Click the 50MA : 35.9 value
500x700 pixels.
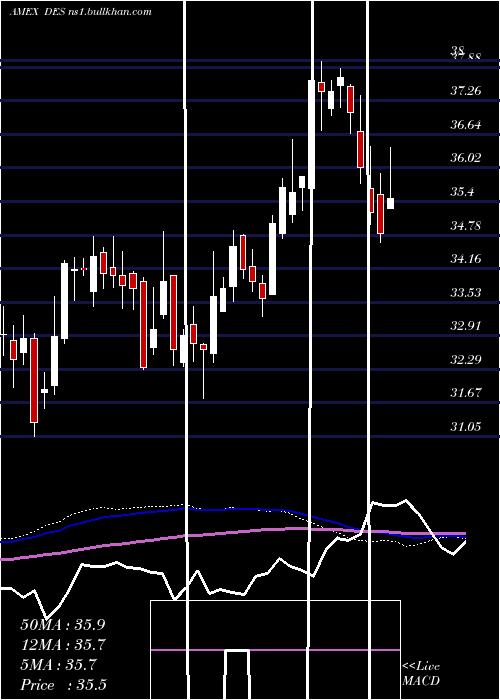(63, 624)
